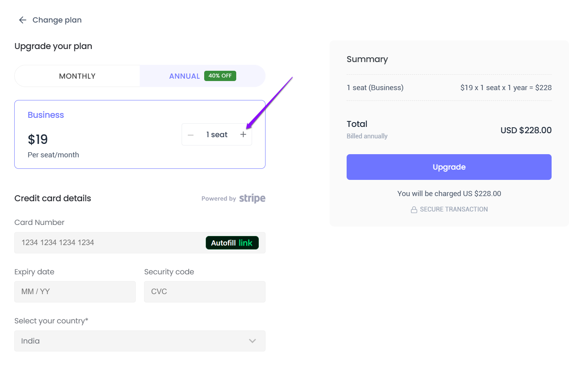Click the Stripe logo
The image size is (588, 372).
[x=252, y=198]
